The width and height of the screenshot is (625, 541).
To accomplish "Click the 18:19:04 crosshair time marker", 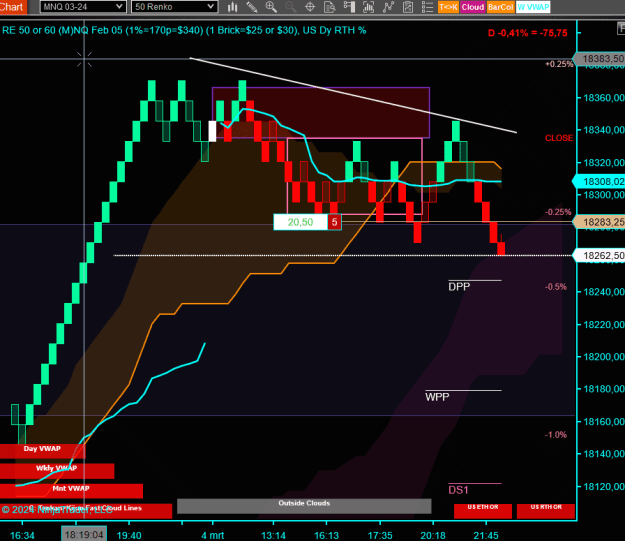I will pos(84,534).
